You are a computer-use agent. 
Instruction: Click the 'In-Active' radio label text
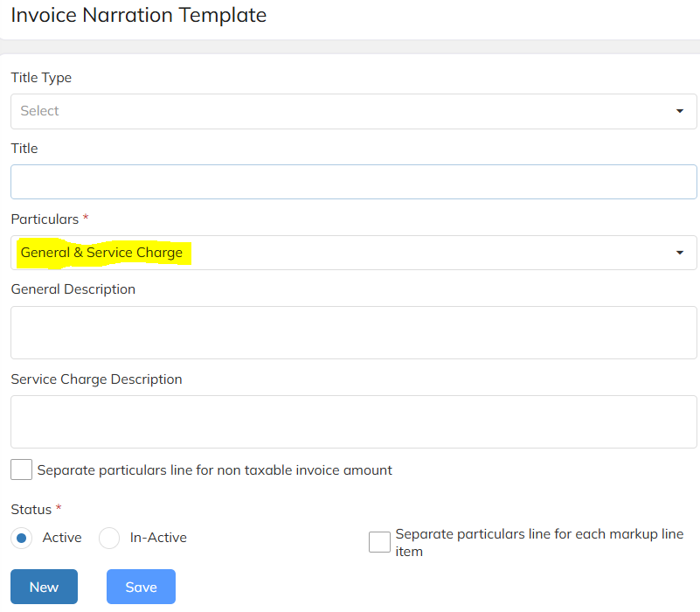coord(158,538)
